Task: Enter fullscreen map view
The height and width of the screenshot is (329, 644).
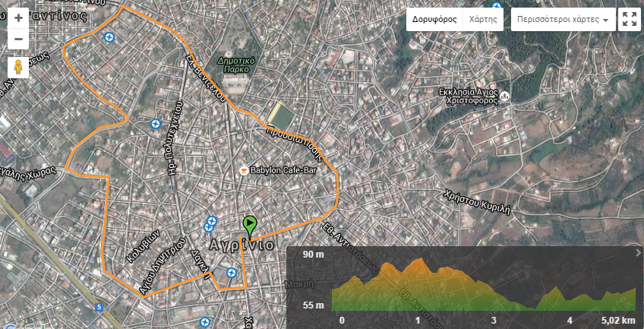Action: point(629,19)
